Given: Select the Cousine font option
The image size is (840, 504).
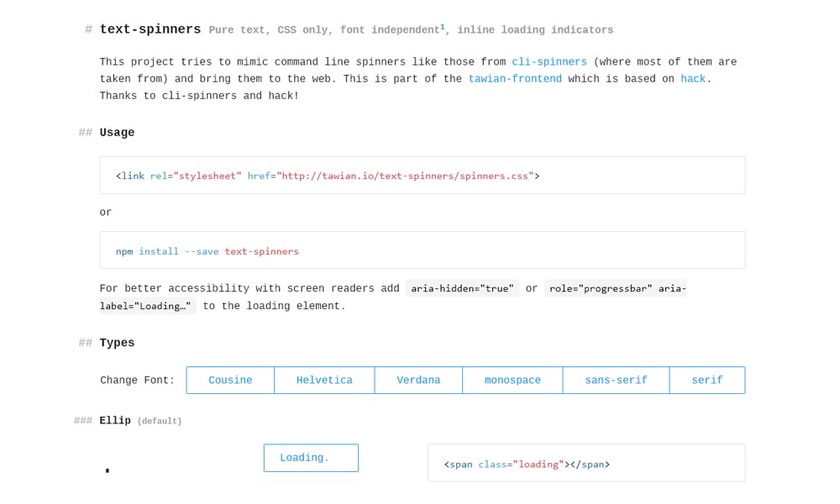Looking at the screenshot, I should [x=229, y=380].
